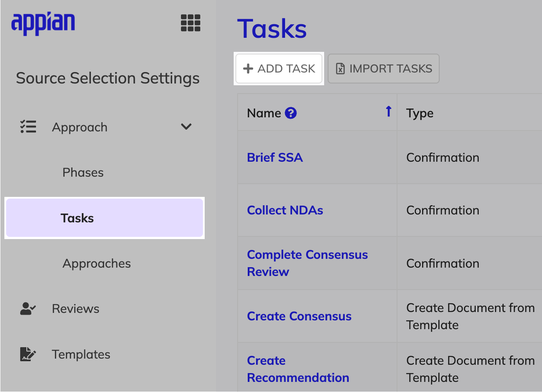Open the Templates settings section
The height and width of the screenshot is (392, 542).
pyautogui.click(x=81, y=354)
